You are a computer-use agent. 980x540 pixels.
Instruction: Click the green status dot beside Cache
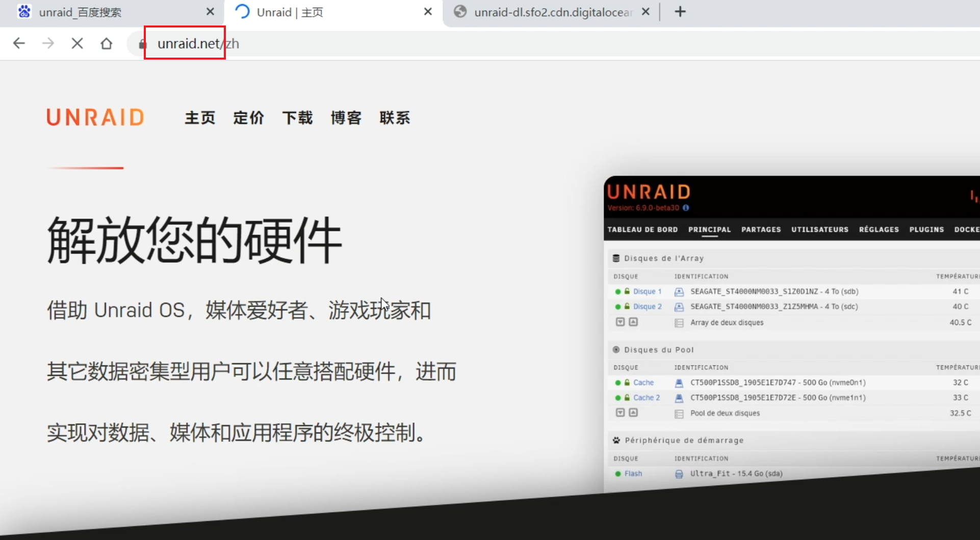[618, 383]
